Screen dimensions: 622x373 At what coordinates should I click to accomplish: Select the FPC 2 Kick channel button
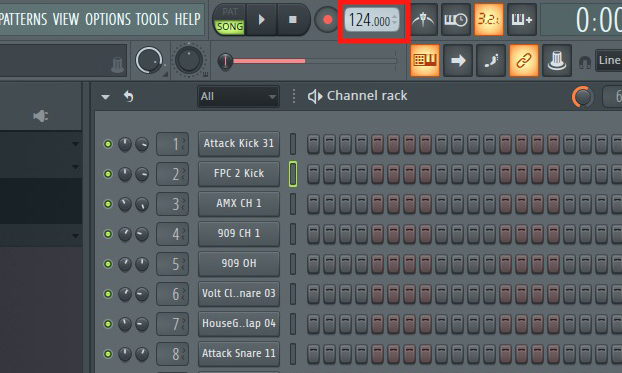click(x=239, y=174)
